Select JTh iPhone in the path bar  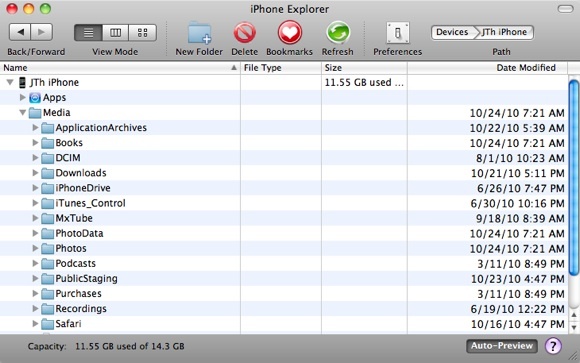coord(504,32)
